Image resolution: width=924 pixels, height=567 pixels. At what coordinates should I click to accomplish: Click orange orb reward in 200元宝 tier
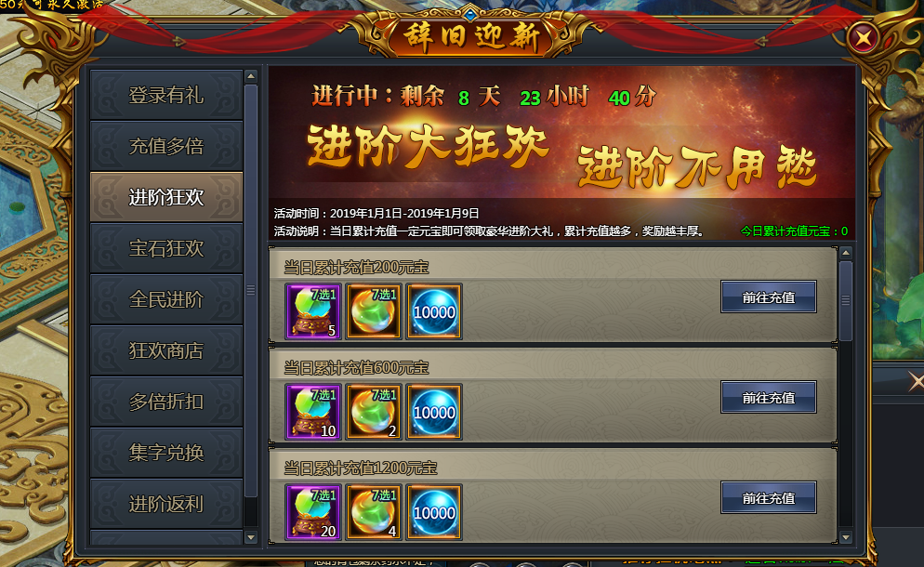[x=374, y=311]
